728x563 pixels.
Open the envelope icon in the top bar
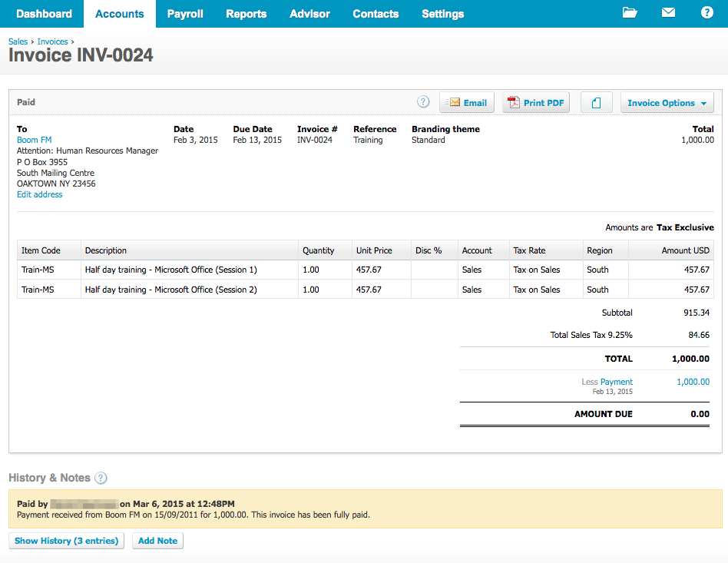tap(668, 13)
